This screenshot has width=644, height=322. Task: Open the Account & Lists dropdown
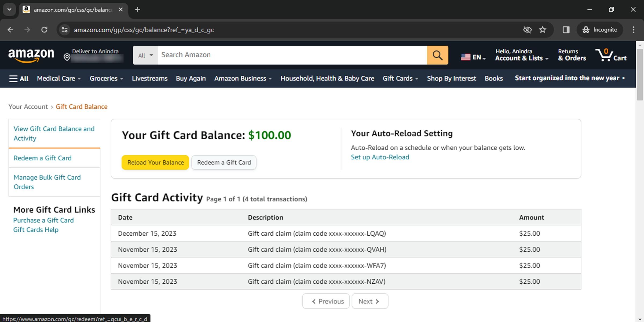point(521,55)
